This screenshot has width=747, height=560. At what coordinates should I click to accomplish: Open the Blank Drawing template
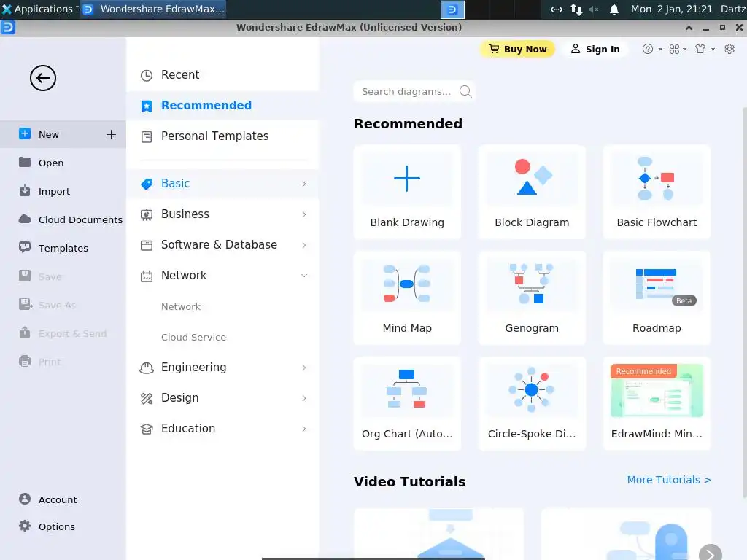coord(407,192)
